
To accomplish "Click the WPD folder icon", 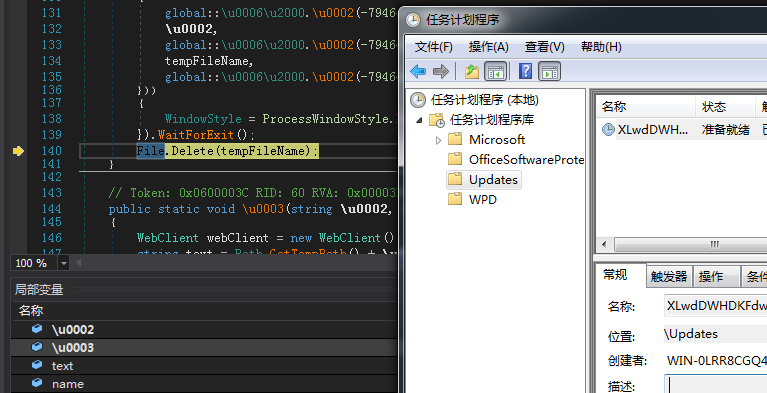I will 455,199.
